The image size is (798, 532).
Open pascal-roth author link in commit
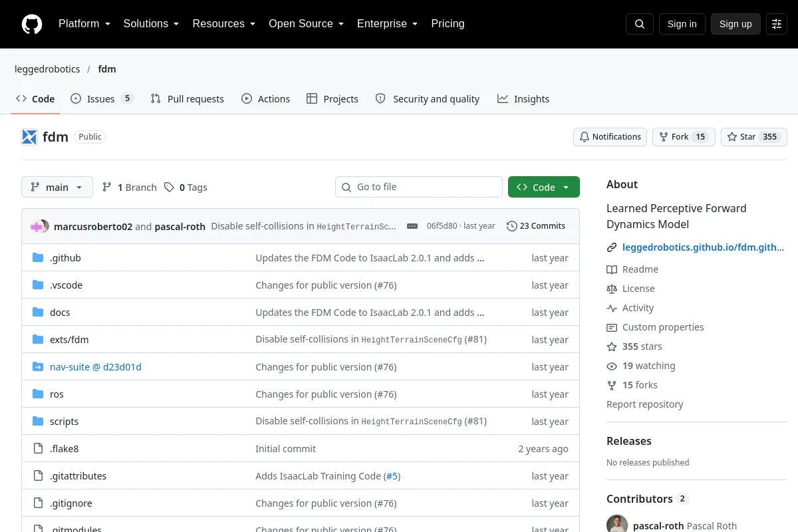[x=180, y=226]
